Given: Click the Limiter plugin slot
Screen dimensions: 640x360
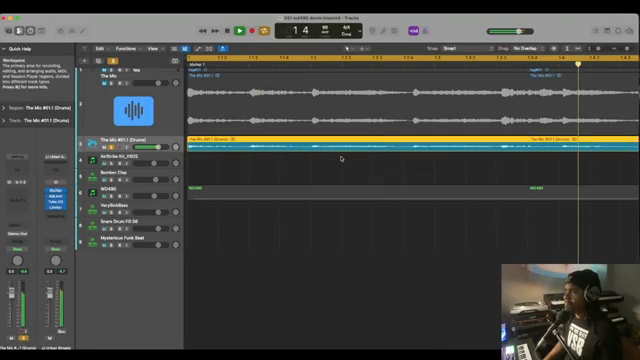Looking at the screenshot, I should pyautogui.click(x=56, y=208).
